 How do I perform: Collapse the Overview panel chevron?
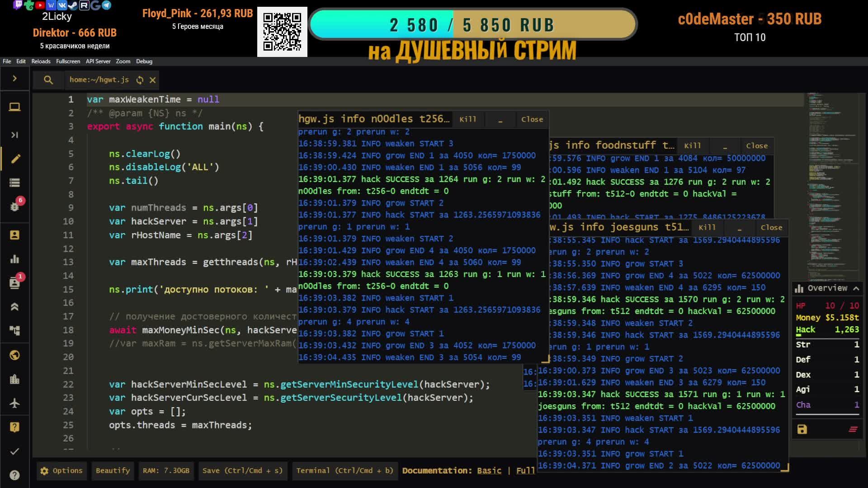click(856, 288)
